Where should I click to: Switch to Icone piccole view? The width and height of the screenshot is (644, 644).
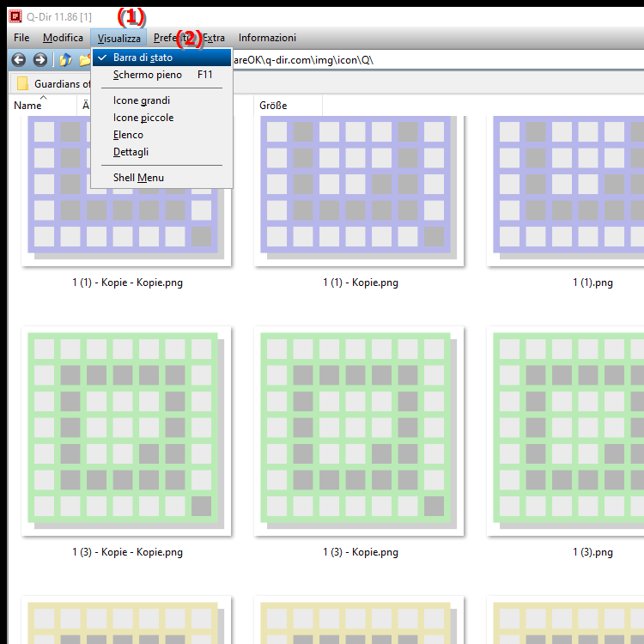[x=143, y=118]
